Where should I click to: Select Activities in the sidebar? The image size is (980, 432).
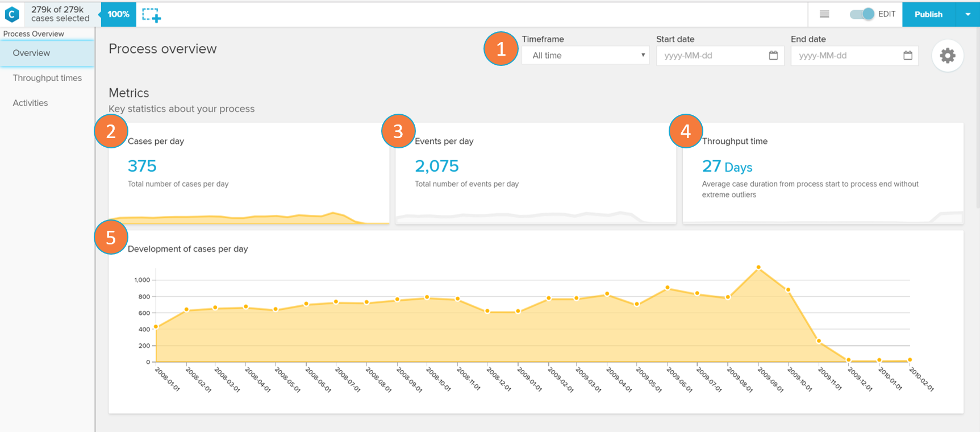coord(31,103)
